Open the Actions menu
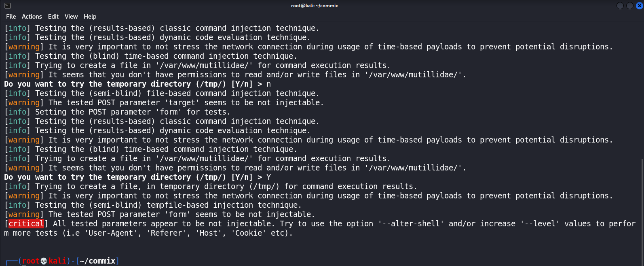The width and height of the screenshot is (644, 266). pos(32,17)
